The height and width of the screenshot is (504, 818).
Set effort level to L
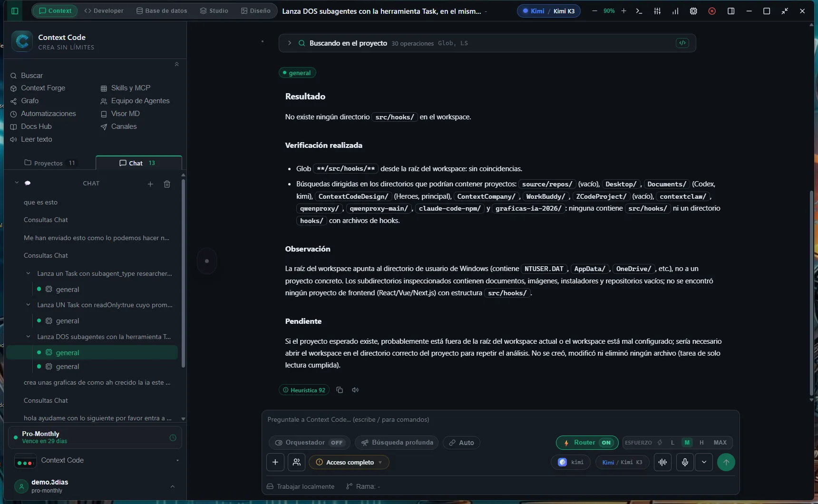(x=672, y=443)
